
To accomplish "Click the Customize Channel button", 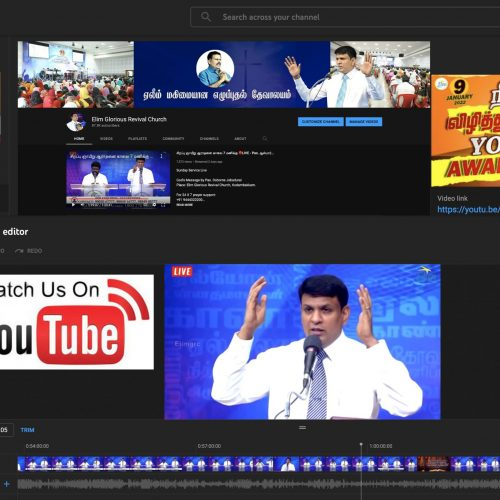I will click(x=320, y=122).
